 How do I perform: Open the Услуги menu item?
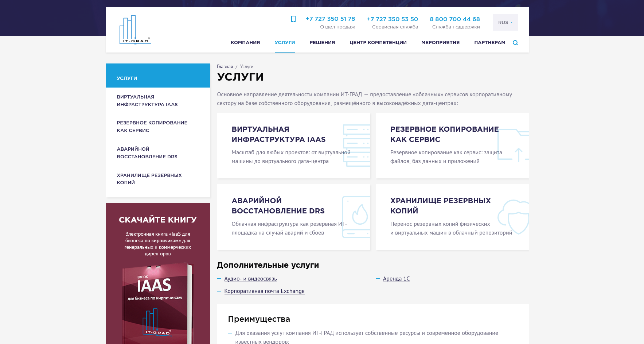pos(285,43)
